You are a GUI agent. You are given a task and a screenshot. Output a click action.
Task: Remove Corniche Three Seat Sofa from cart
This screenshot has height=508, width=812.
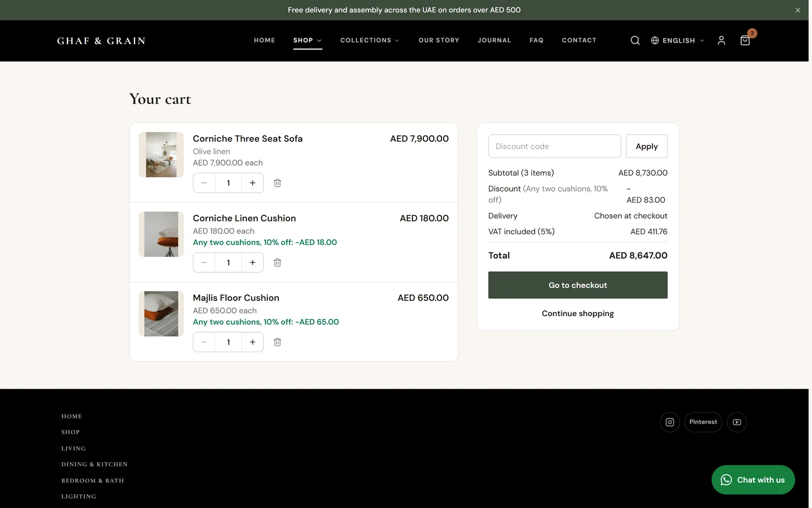click(278, 183)
